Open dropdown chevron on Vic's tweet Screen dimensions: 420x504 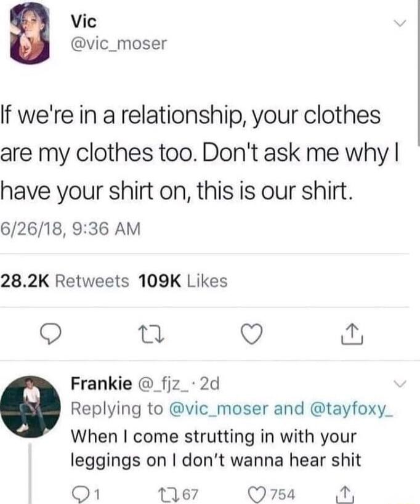(400, 23)
